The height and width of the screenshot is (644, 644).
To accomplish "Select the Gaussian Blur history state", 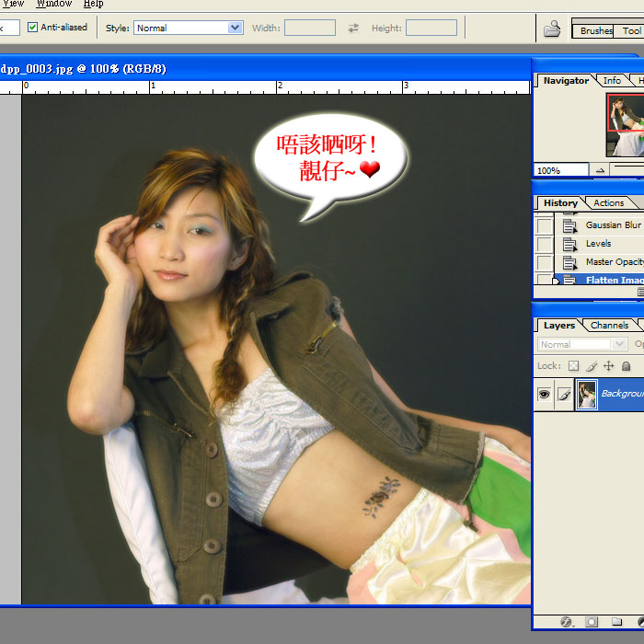I will point(613,225).
